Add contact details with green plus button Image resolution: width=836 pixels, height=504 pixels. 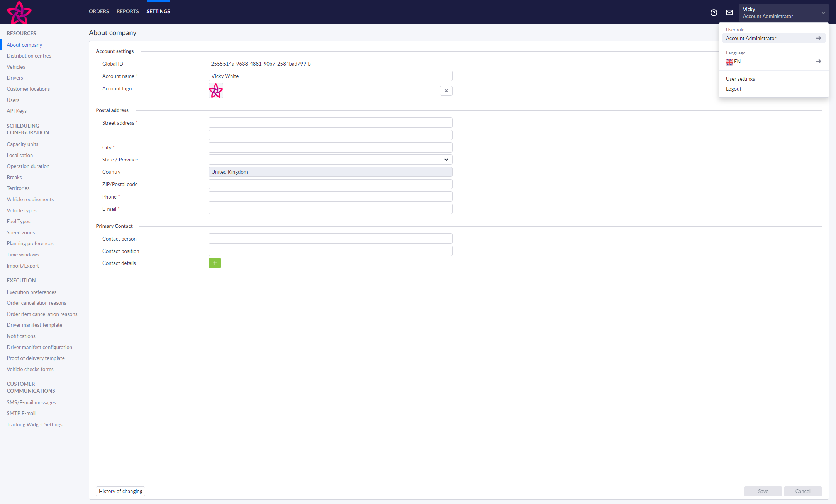[x=215, y=263]
